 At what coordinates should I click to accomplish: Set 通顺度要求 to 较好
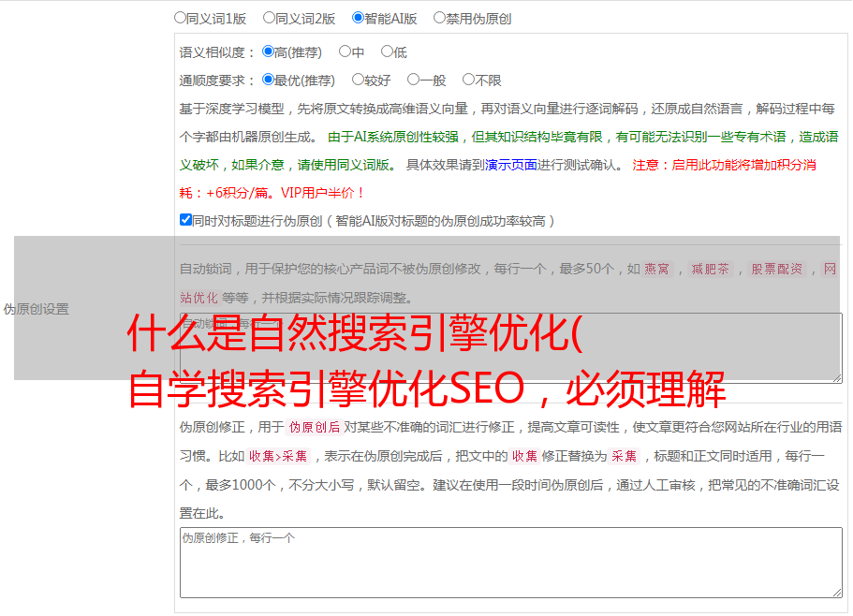[x=358, y=80]
